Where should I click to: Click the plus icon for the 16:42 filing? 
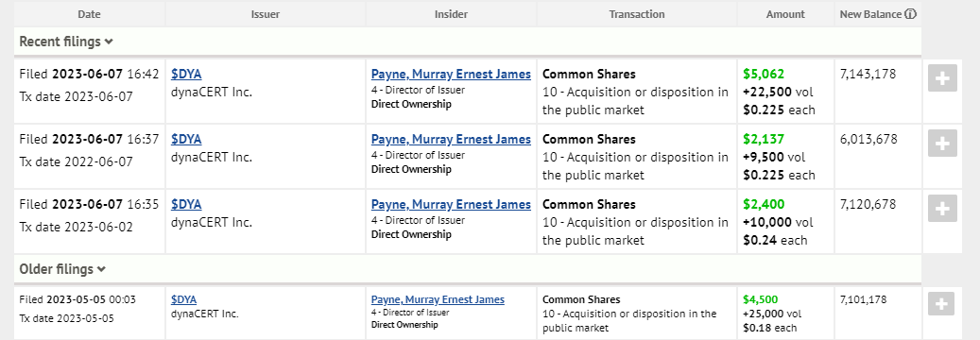(x=942, y=78)
